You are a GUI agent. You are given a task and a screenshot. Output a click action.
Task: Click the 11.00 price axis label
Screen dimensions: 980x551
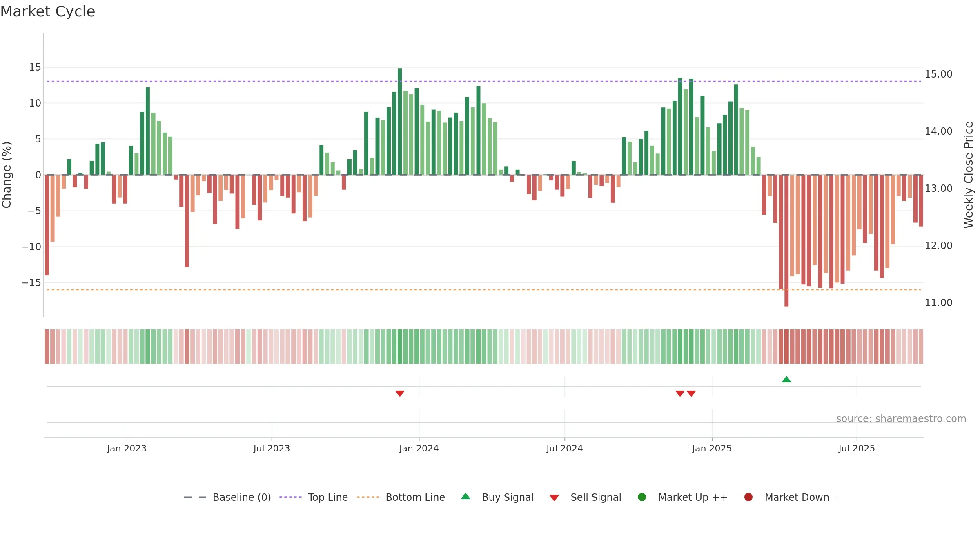point(939,303)
